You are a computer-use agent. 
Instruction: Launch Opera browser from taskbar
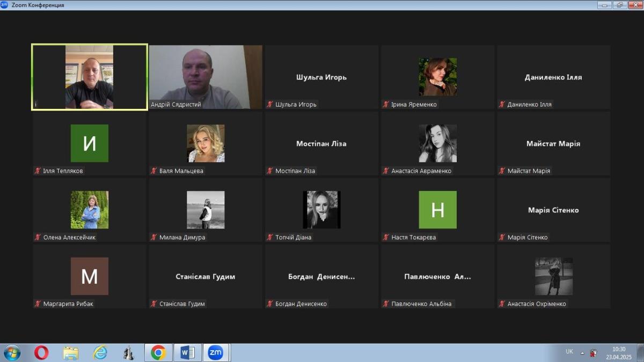tap(41, 352)
